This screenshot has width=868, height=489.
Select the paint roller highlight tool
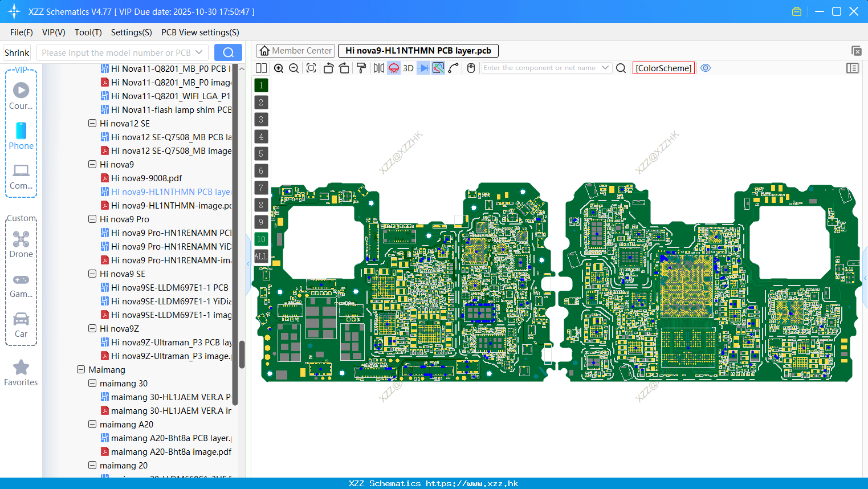[x=361, y=68]
